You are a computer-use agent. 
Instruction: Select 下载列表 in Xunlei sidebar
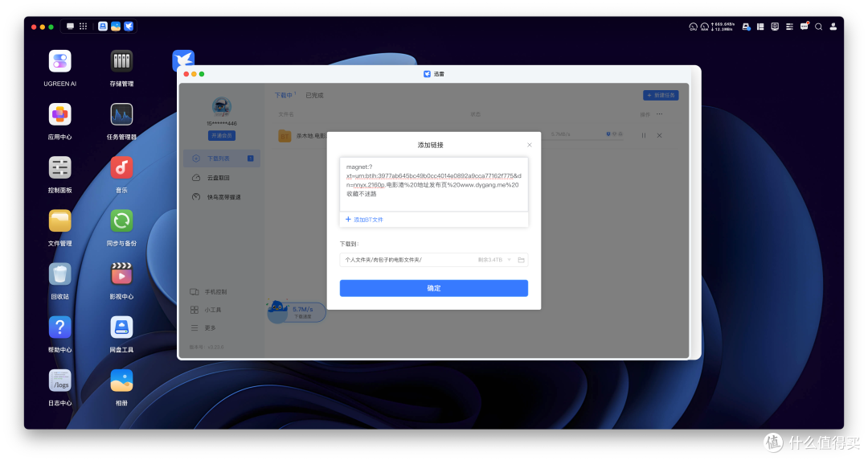(x=222, y=158)
